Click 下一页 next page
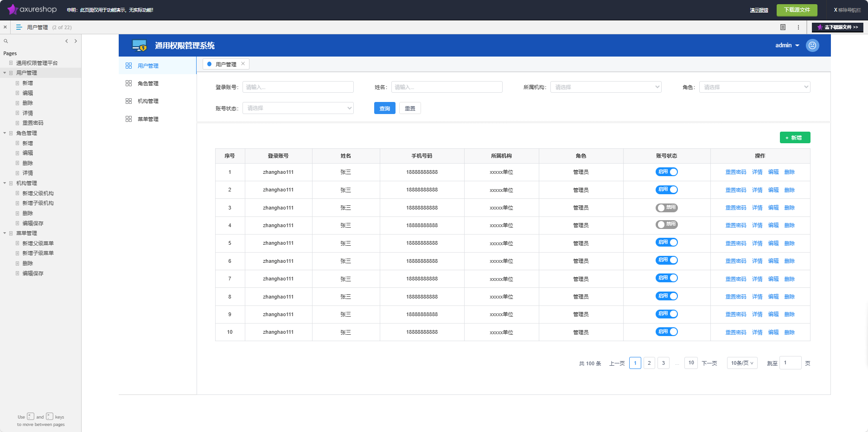Screen dimensions: 868x432 [709, 363]
